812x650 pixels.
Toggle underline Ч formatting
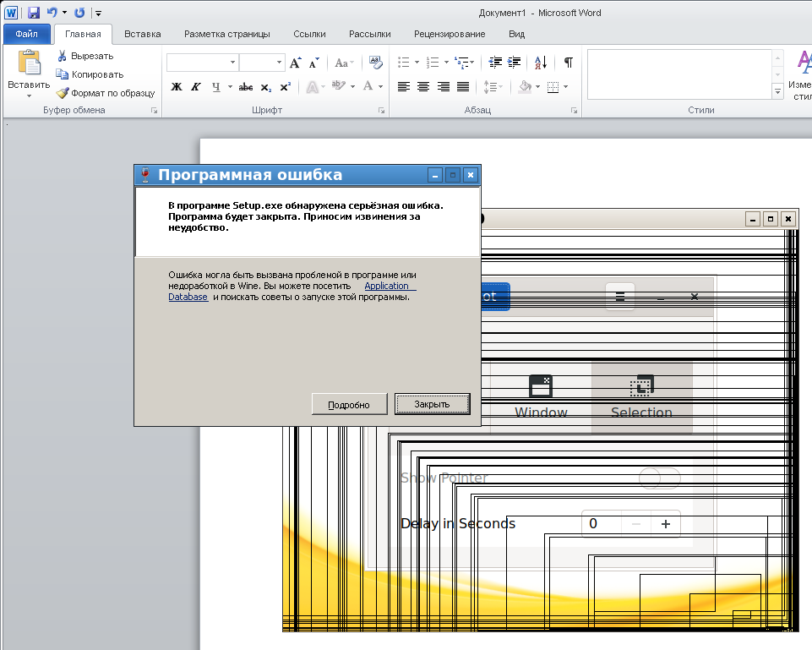(216, 87)
